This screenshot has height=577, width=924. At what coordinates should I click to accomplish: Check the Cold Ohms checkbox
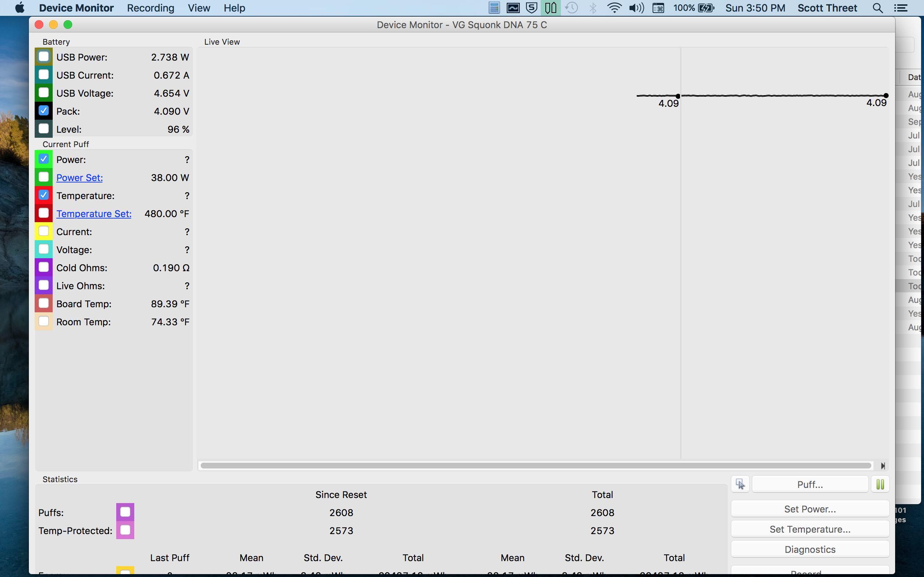tap(44, 267)
